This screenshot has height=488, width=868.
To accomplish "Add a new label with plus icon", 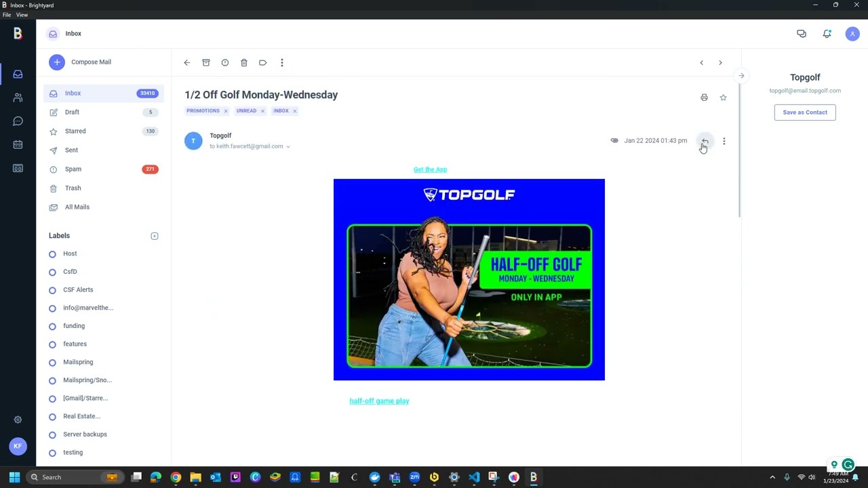I will 155,236.
